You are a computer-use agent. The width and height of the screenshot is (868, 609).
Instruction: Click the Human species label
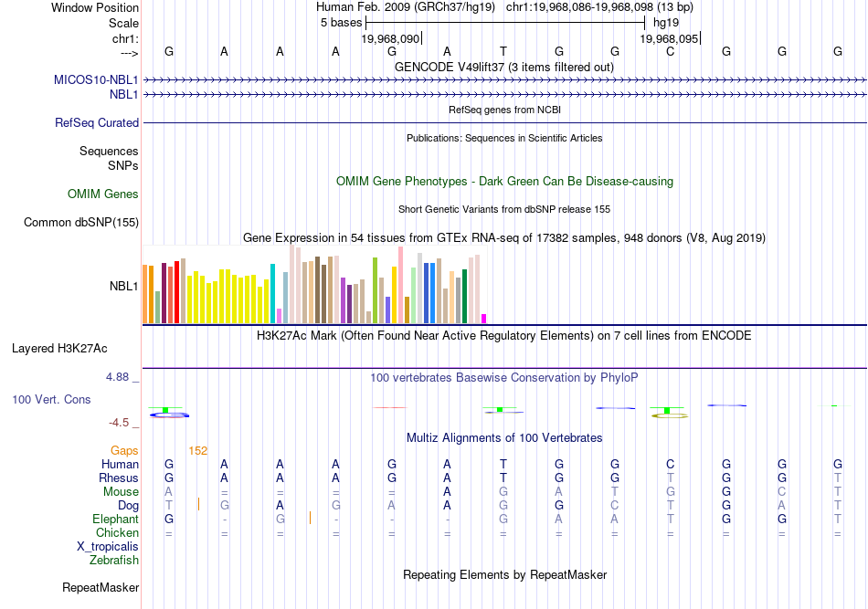click(x=120, y=464)
